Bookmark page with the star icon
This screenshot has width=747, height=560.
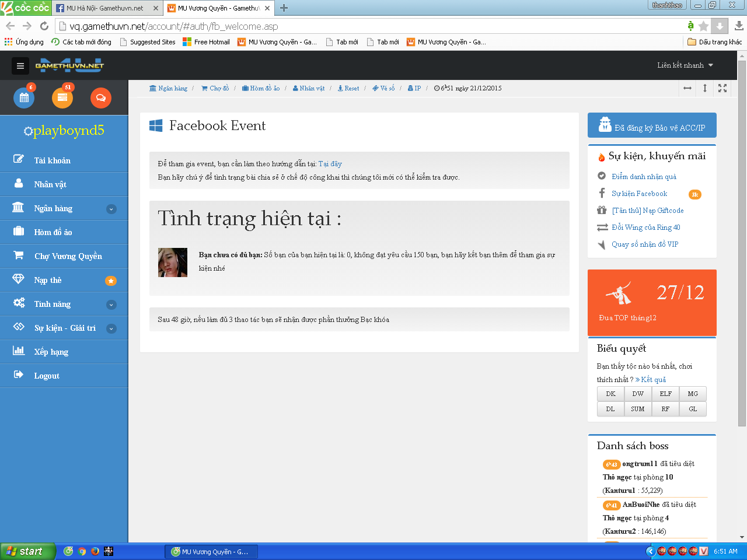[x=704, y=26]
